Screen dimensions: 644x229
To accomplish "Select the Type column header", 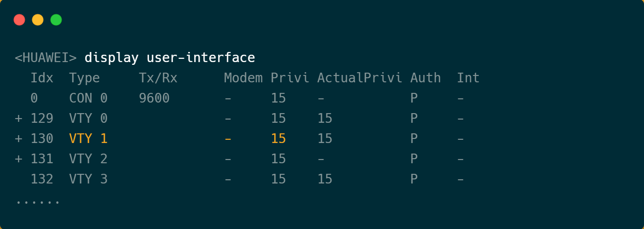I will 84,78.
